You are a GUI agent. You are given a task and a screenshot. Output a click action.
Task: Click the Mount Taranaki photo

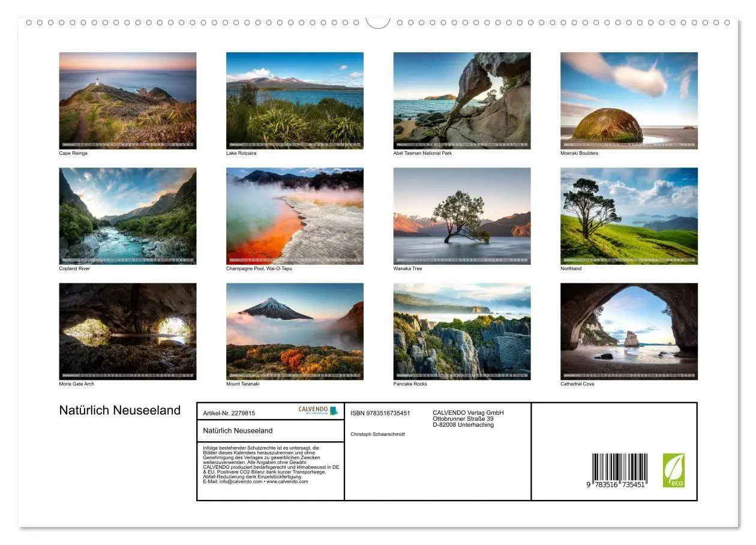295,331
